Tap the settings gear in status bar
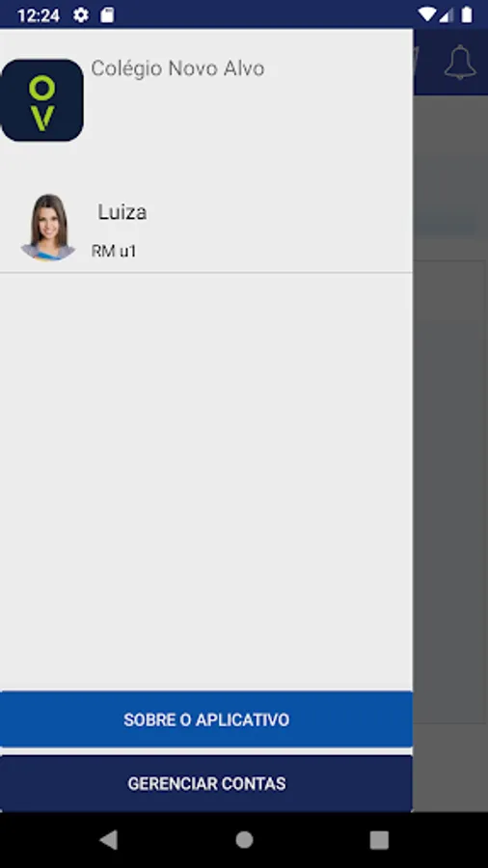The width and height of the screenshot is (488, 868). tap(81, 14)
